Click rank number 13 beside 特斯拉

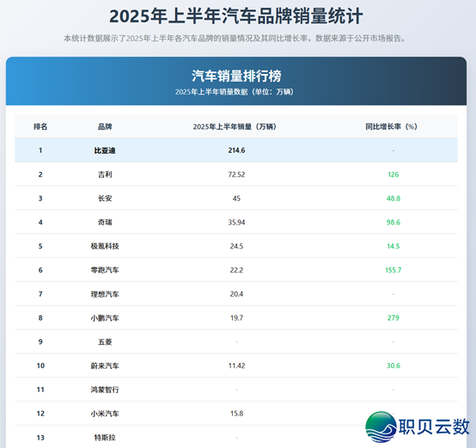[x=40, y=438]
